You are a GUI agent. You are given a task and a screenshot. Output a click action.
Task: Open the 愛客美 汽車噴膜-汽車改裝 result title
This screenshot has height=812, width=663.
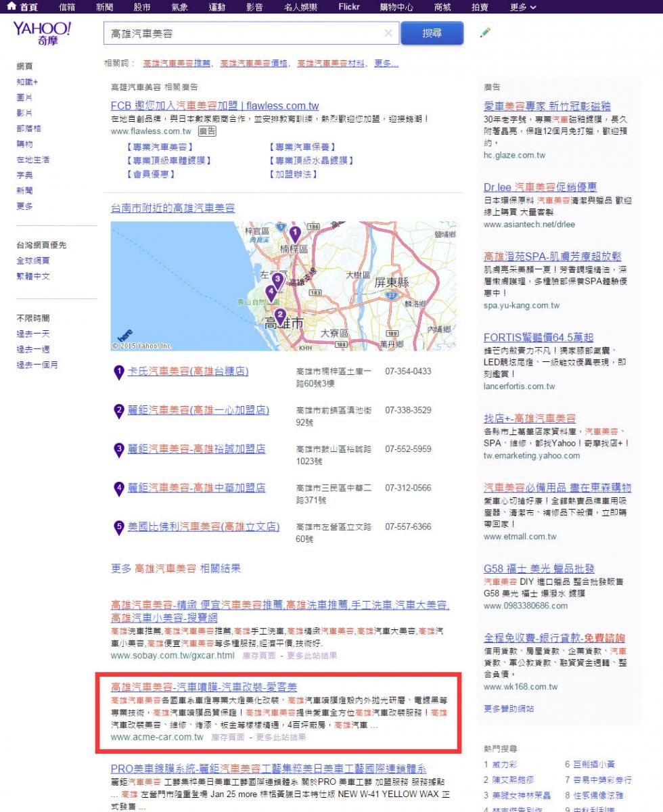(x=204, y=687)
